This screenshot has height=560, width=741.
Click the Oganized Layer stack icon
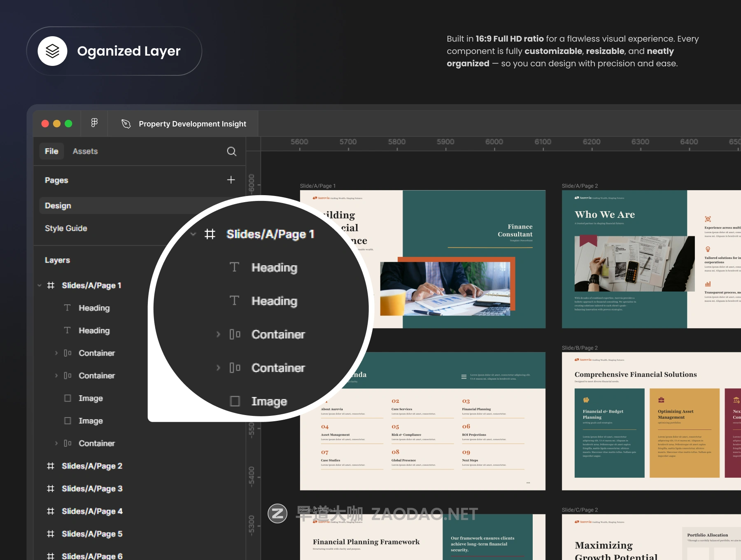click(53, 51)
